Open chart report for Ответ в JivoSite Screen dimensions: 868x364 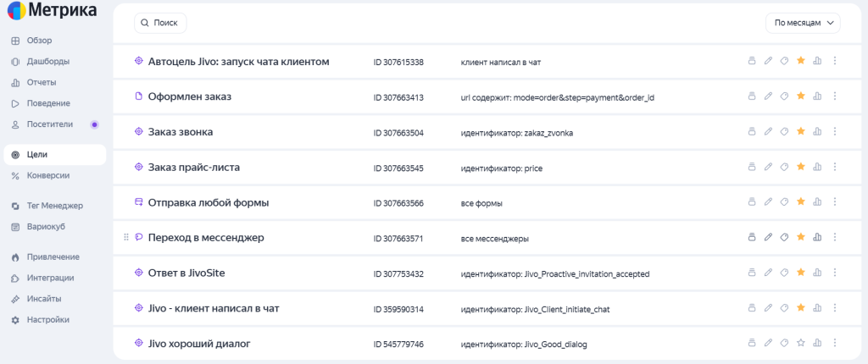tap(816, 273)
